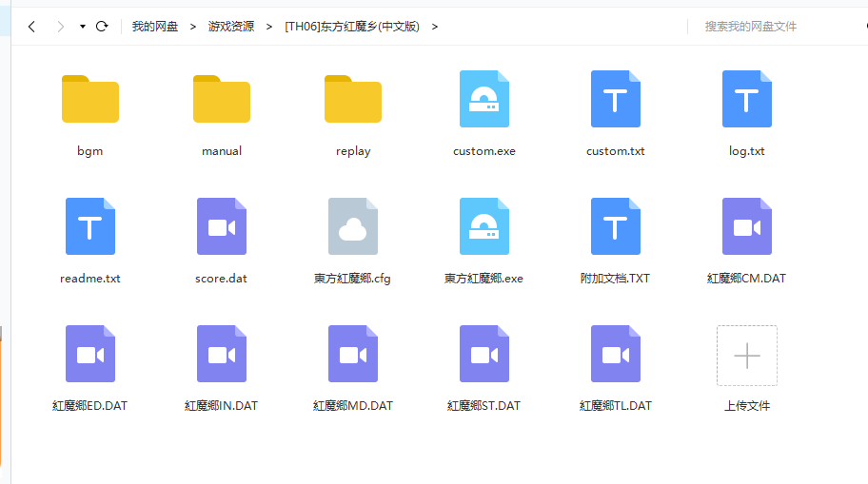
Task: Select the 東方紅魔郷.exe file icon
Action: point(484,226)
